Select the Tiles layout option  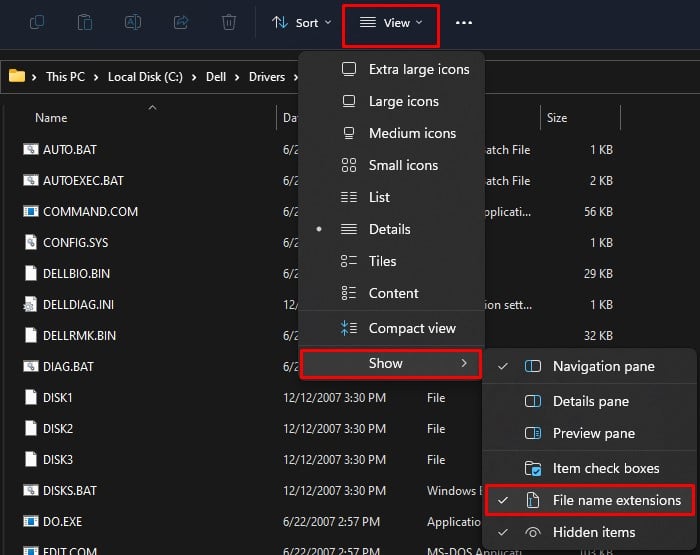tap(382, 261)
